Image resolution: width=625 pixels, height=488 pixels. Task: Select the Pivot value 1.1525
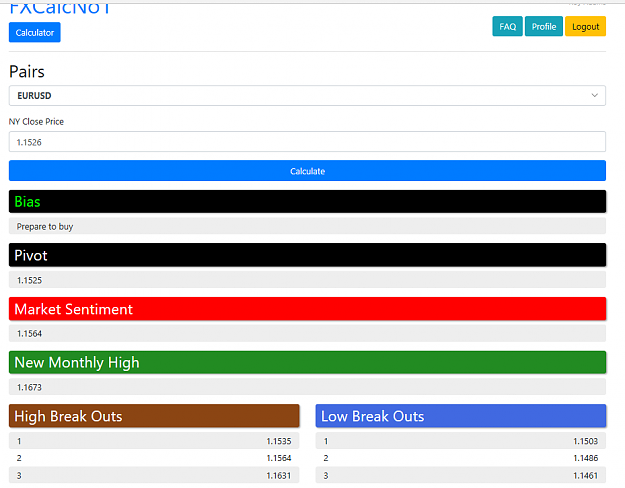point(29,280)
